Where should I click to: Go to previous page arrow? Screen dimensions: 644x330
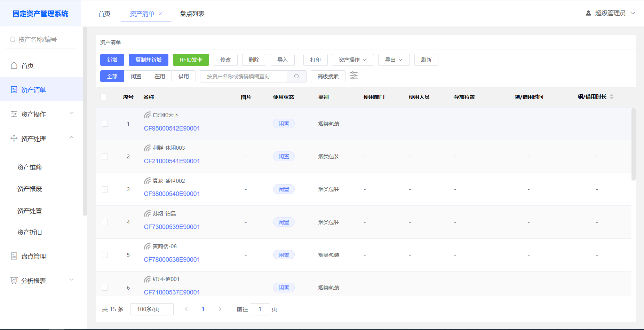pos(186,309)
